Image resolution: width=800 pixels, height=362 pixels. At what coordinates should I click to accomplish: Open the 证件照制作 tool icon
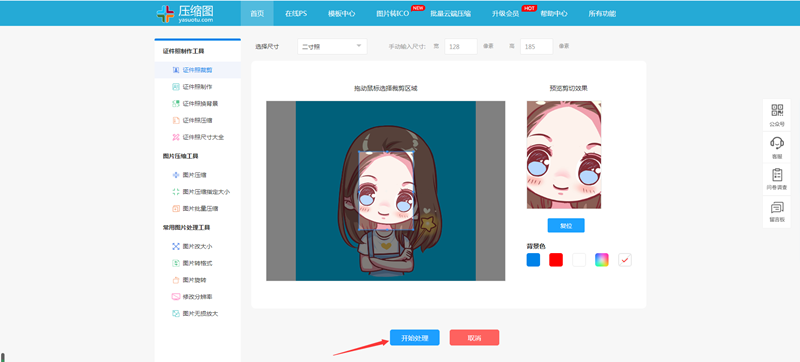(x=176, y=87)
